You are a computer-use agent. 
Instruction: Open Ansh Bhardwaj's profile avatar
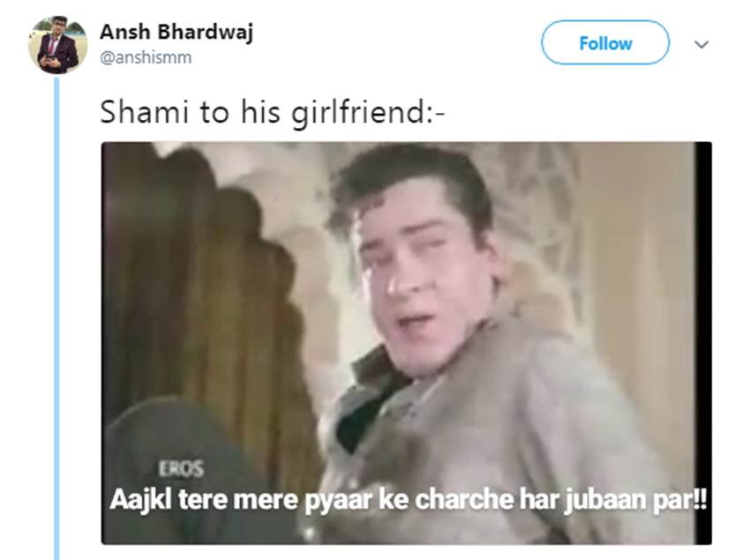[x=57, y=44]
